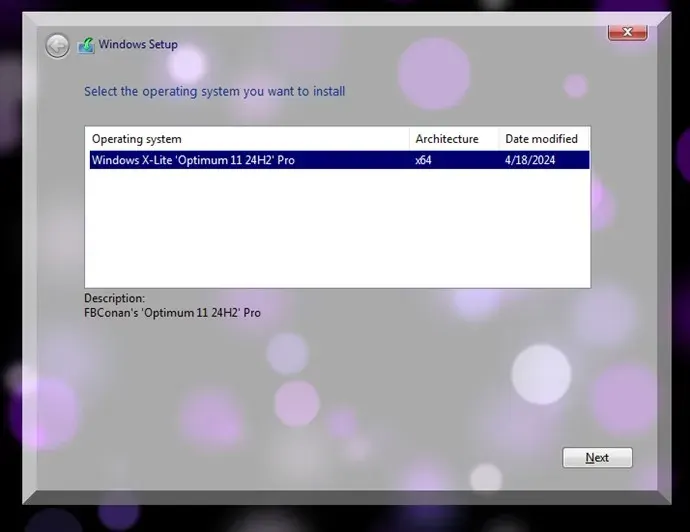Click the FBConan's 'Optimum 11 24H2' Pro description

[x=172, y=313]
